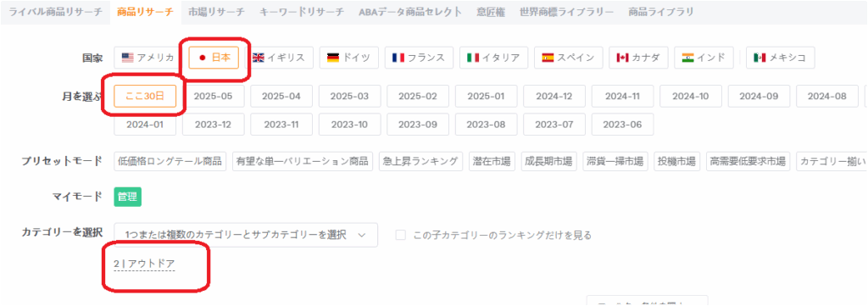The height and width of the screenshot is (306, 868).
Task: Open the category selection dropdown
Action: 246,235
